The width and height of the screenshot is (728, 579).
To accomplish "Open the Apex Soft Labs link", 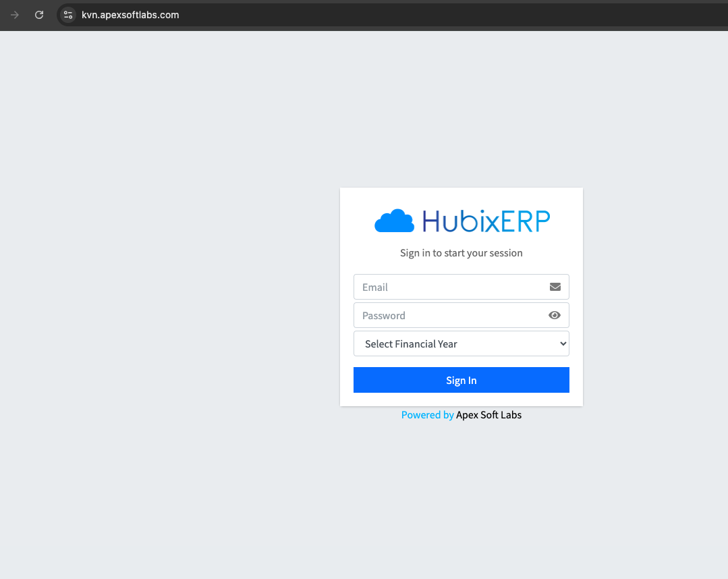I will [x=488, y=415].
